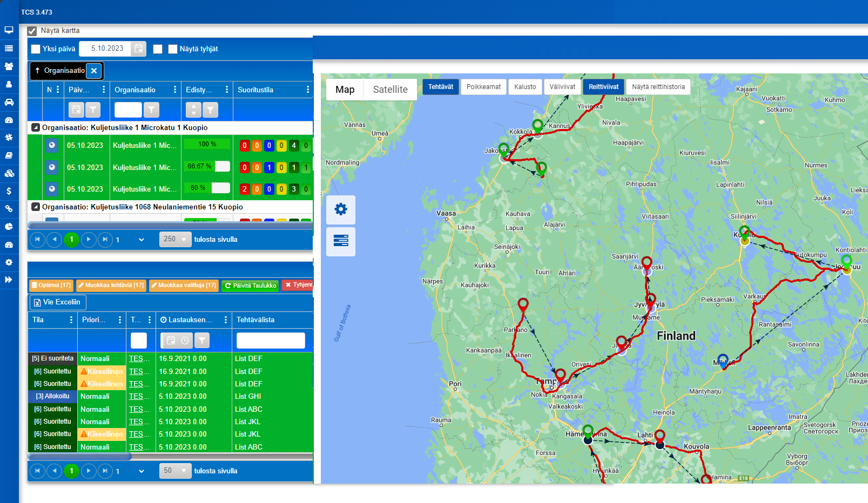
Task: Open Tila column menu dots
Action: (71, 320)
